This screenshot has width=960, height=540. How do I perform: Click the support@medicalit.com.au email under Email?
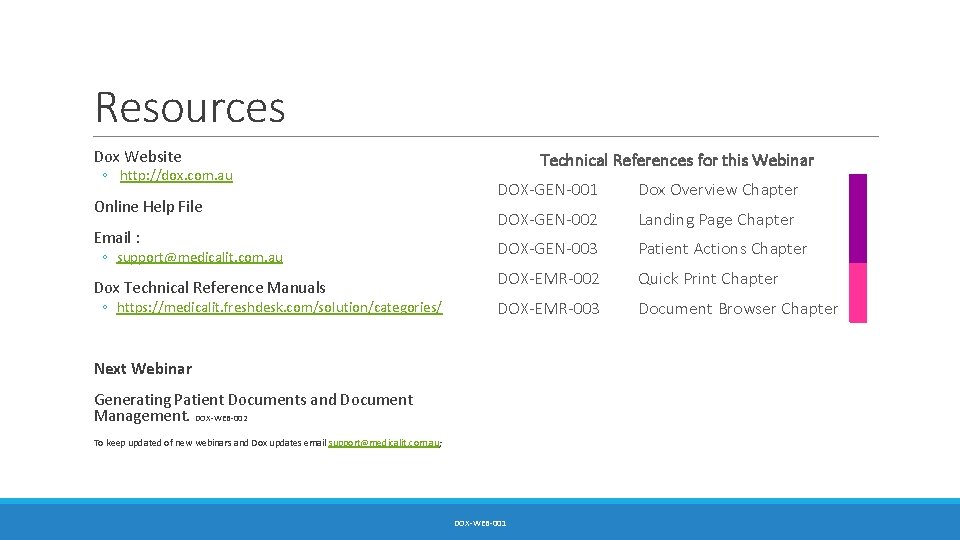(x=200, y=257)
